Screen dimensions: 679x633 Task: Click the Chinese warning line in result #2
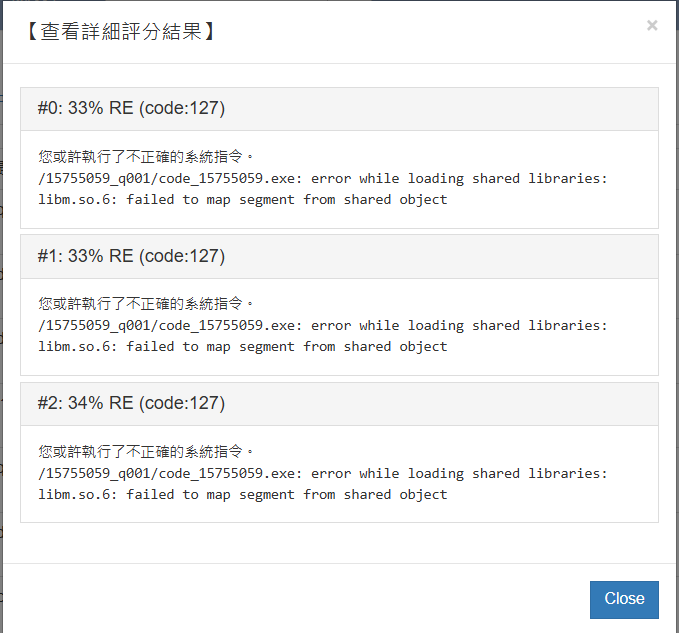click(147, 452)
